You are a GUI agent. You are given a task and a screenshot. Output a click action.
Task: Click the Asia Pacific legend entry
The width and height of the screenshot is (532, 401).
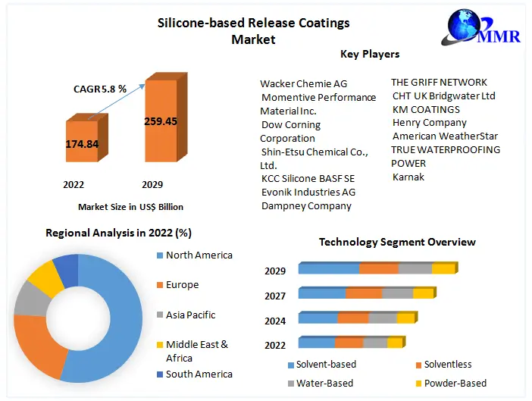(190, 315)
